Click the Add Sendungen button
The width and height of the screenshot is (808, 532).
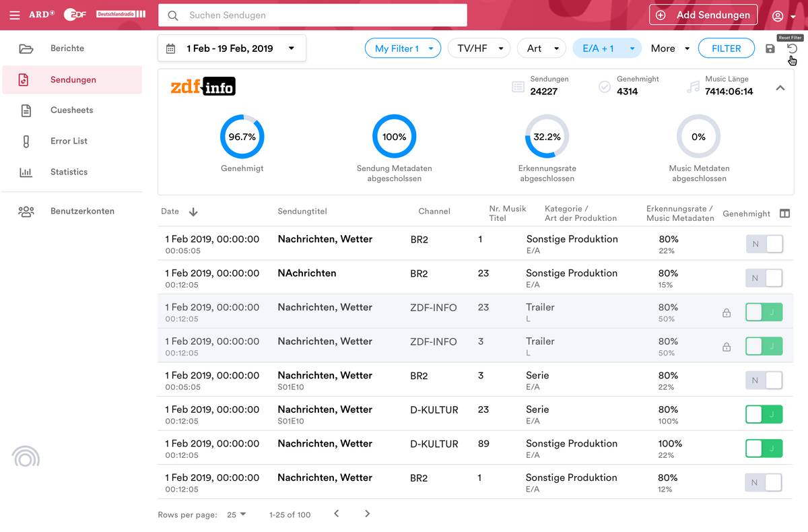click(x=703, y=15)
